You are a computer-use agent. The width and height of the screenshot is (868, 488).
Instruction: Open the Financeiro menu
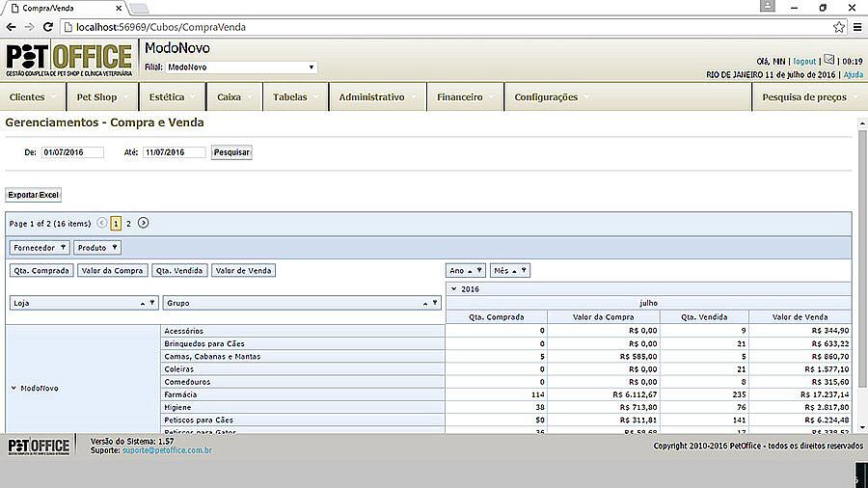(x=466, y=97)
